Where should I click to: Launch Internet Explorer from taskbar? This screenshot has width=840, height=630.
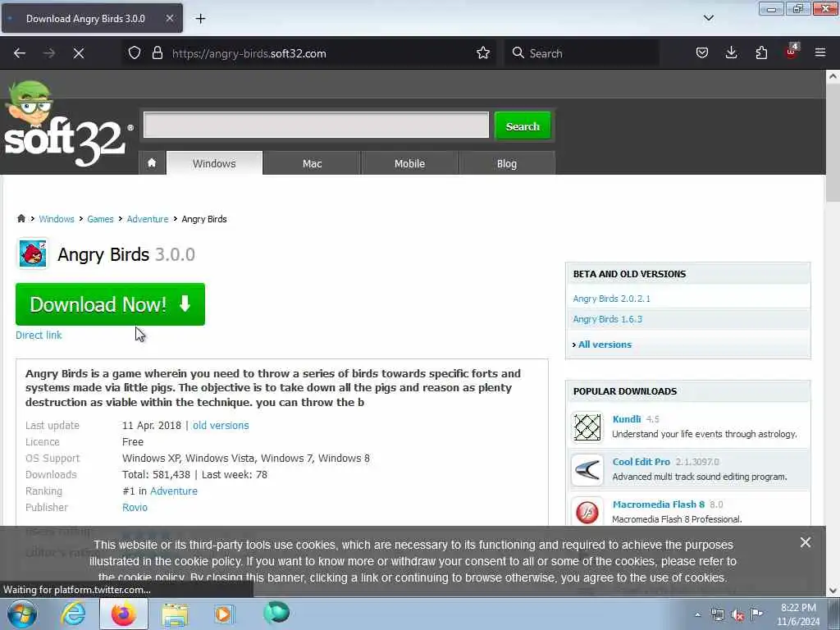coord(73,614)
